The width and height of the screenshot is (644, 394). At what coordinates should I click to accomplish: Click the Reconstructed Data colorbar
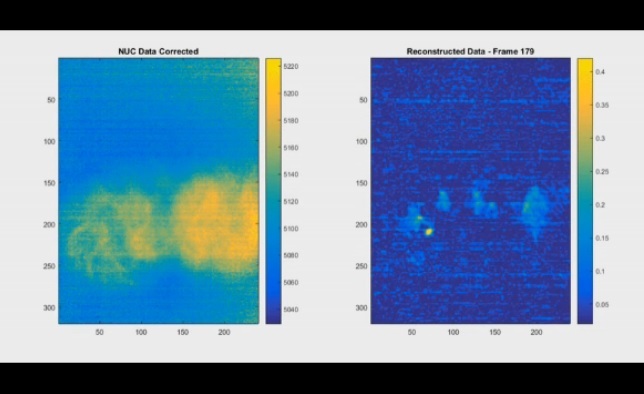(585, 191)
